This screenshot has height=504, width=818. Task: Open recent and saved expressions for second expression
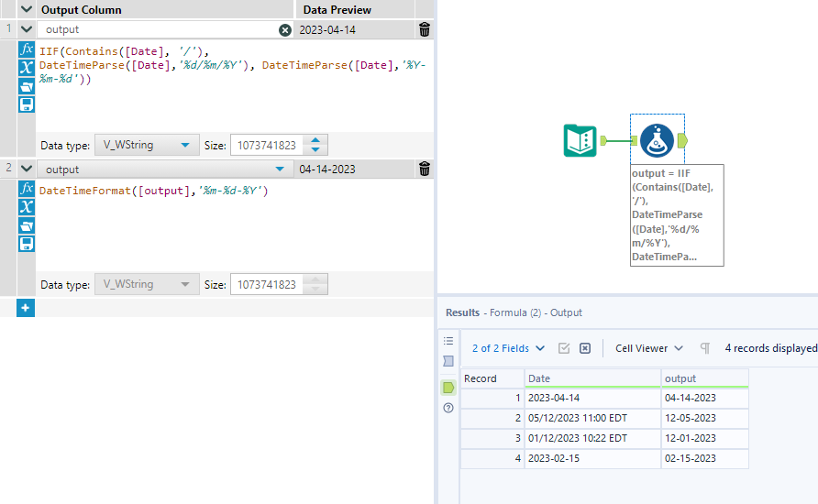tap(27, 225)
